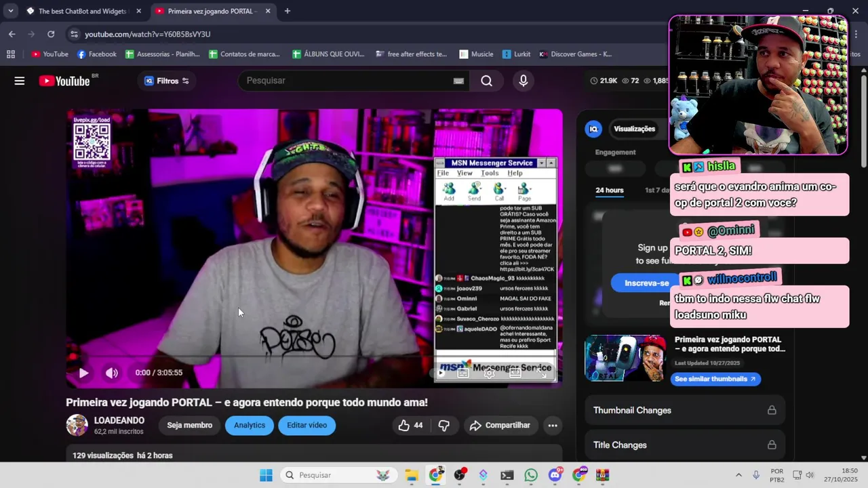This screenshot has width=868, height=488.
Task: Expand the locked Title Changes section
Action: point(684,445)
